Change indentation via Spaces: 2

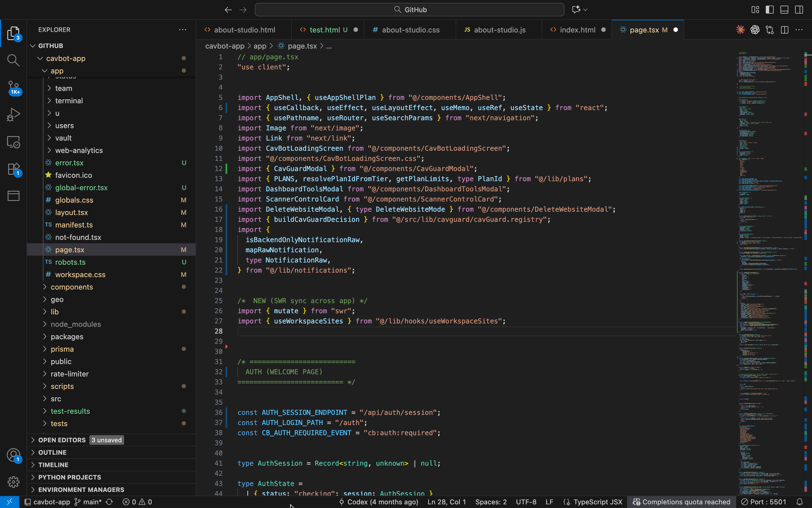[491, 502]
